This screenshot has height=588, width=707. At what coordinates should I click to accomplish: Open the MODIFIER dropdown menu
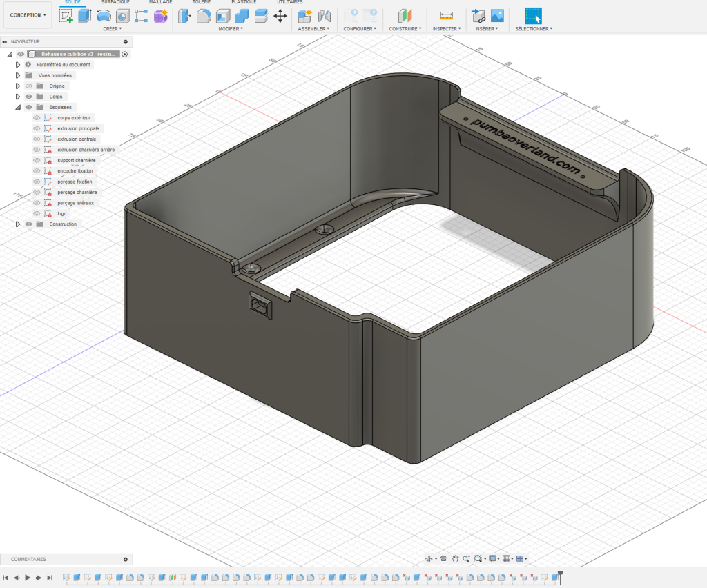pyautogui.click(x=231, y=29)
